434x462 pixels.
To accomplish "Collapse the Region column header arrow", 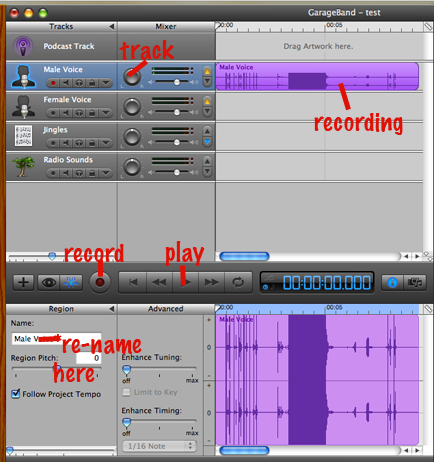I will [112, 309].
